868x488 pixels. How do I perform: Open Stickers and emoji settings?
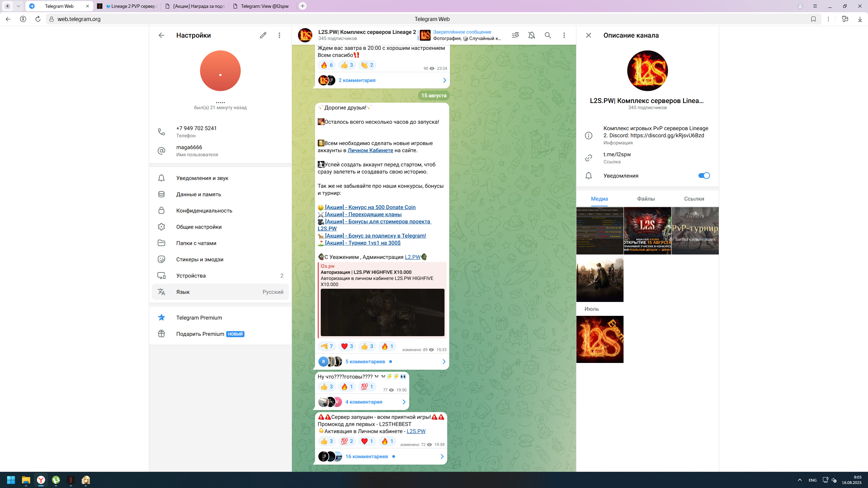pyautogui.click(x=220, y=259)
